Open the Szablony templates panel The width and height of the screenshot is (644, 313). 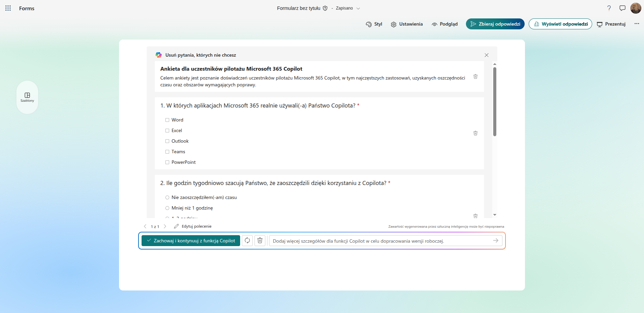click(x=27, y=97)
